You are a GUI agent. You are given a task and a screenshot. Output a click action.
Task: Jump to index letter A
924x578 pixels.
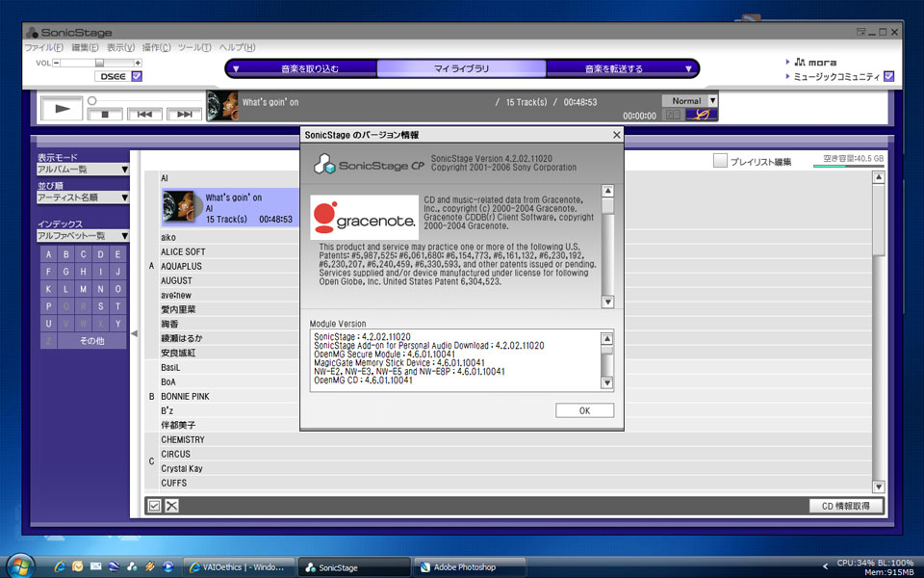49,254
